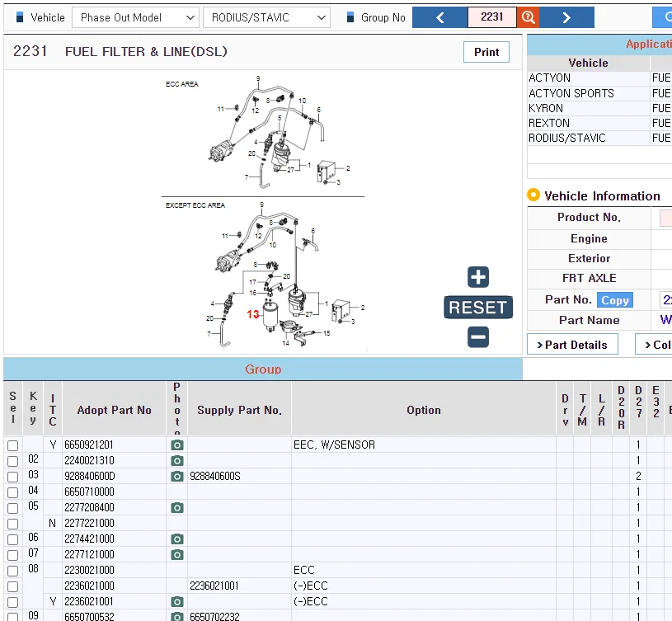Image resolution: width=672 pixels, height=621 pixels.
Task: Open photo for part 2277208400
Action: click(177, 508)
